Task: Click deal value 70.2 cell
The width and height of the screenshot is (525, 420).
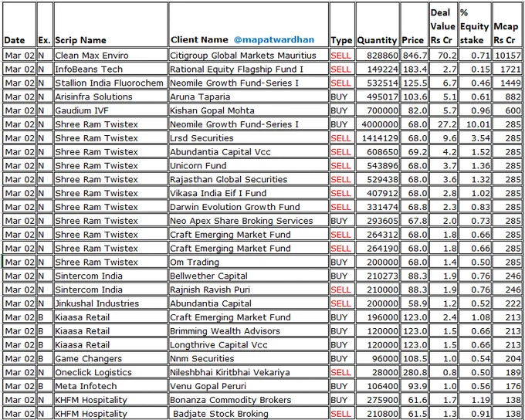Action: coord(444,56)
